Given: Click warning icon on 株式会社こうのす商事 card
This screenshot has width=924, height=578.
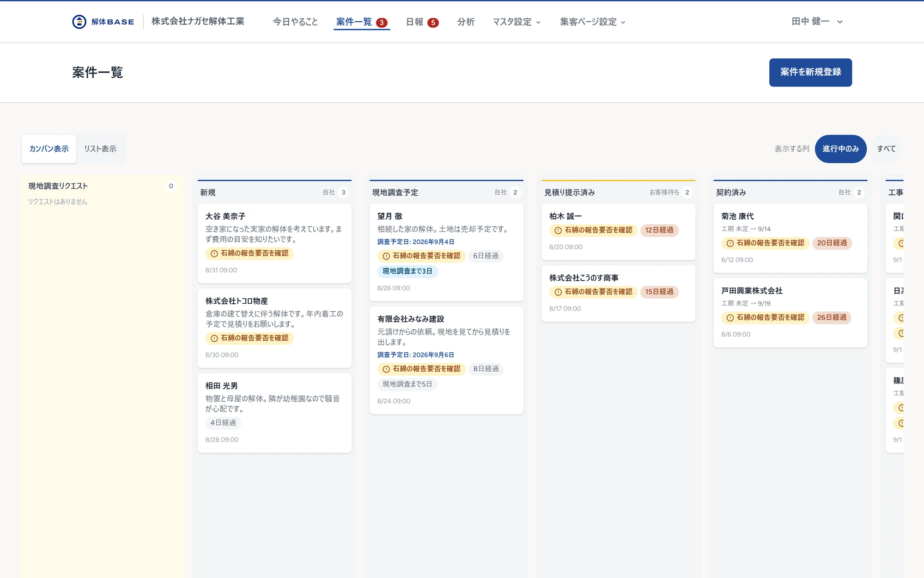Looking at the screenshot, I should tap(558, 292).
